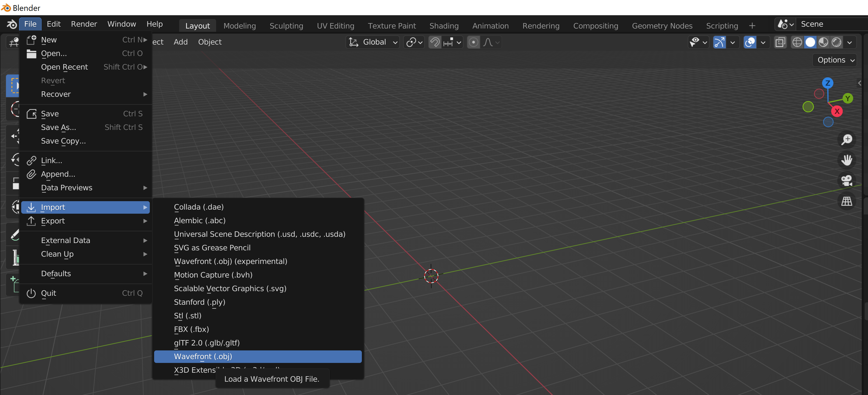Viewport: 868px width, 395px height.
Task: Toggle proportional editing button
Action: 473,42
